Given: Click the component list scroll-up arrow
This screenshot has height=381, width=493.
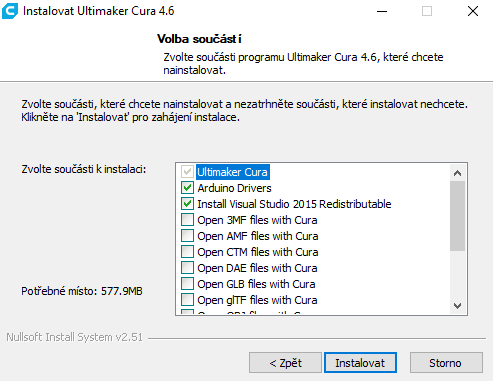Looking at the screenshot, I should [457, 173].
